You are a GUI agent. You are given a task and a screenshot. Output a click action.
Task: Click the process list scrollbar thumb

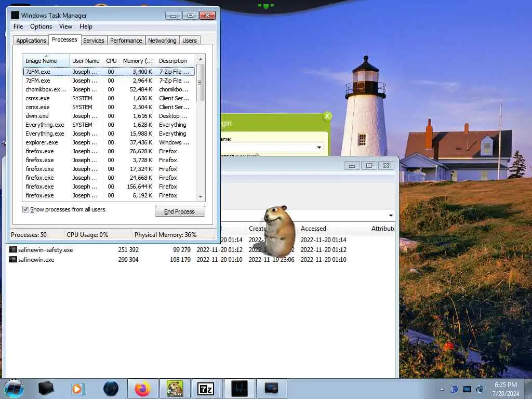(x=201, y=83)
